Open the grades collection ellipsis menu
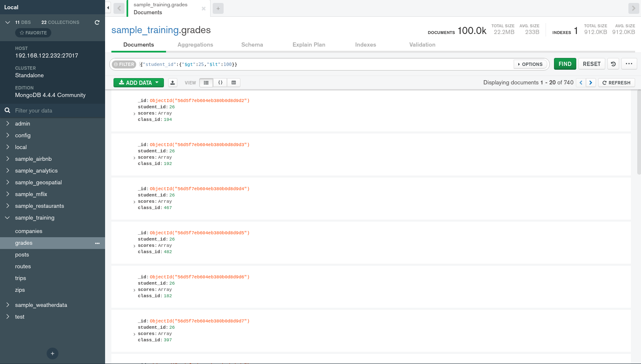The image size is (641, 364). pos(98,243)
